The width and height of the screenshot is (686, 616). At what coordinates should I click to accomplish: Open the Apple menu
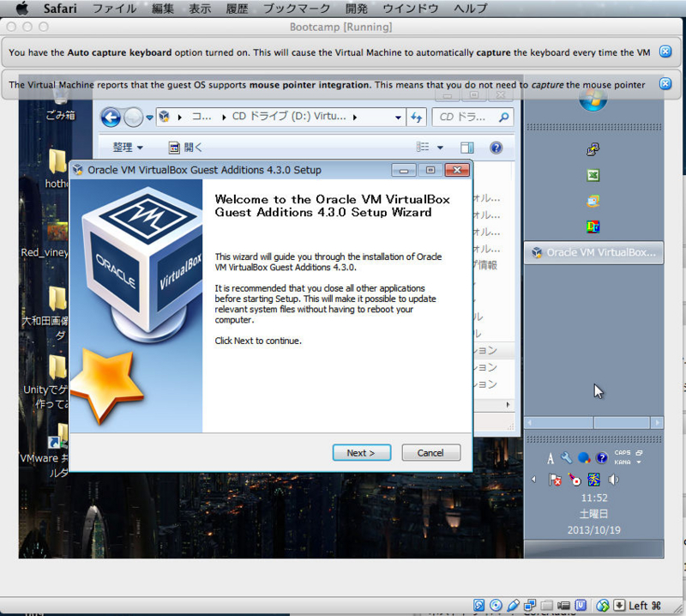[22, 8]
